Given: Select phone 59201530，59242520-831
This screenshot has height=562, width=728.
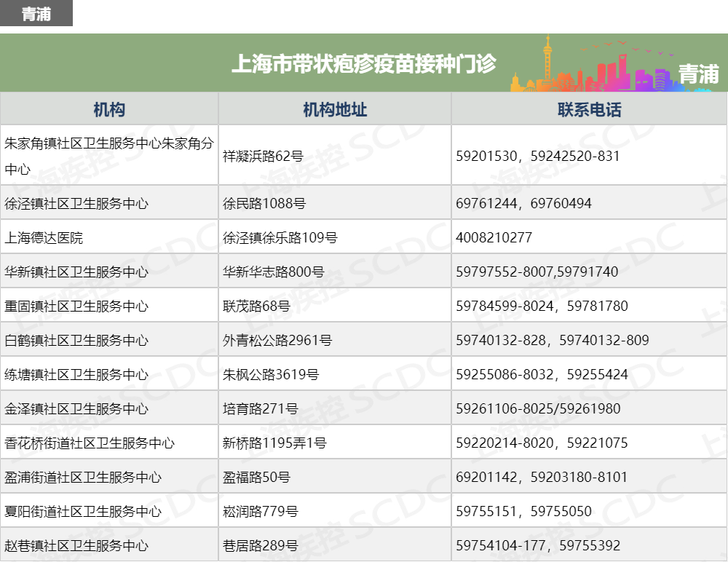Looking at the screenshot, I should coord(538,156).
